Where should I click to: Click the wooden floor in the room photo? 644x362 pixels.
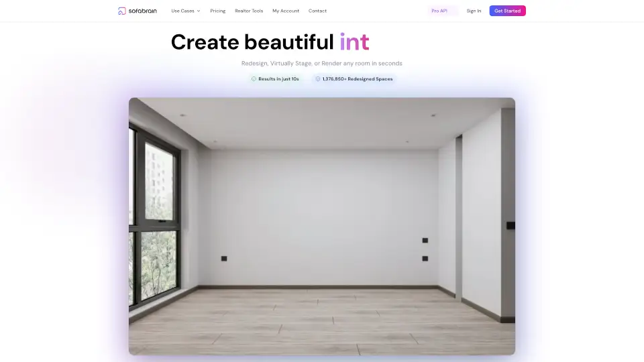pyautogui.click(x=322, y=322)
